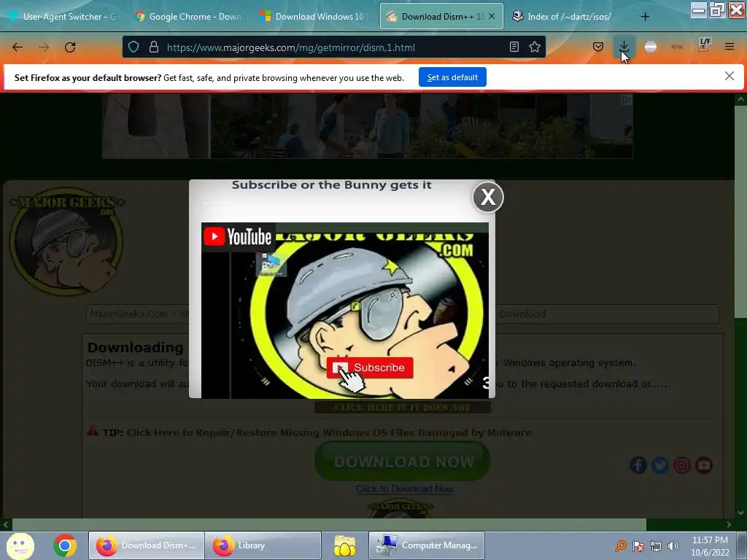Close the Download Dism++ tab

click(x=492, y=16)
